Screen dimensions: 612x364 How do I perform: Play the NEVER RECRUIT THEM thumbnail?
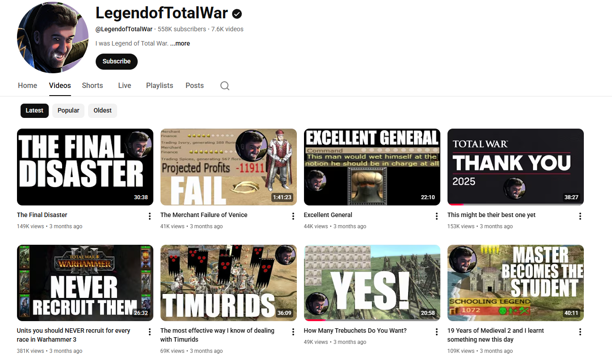(x=85, y=283)
